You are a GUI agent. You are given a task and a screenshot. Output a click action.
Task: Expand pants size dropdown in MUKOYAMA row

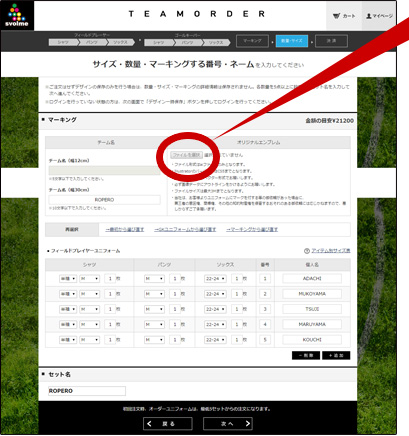[154, 294]
